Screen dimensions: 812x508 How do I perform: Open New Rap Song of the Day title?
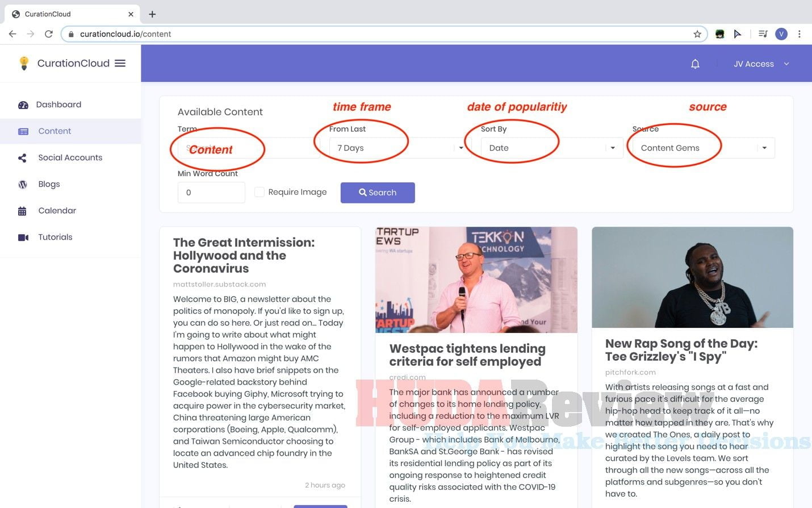click(x=681, y=350)
